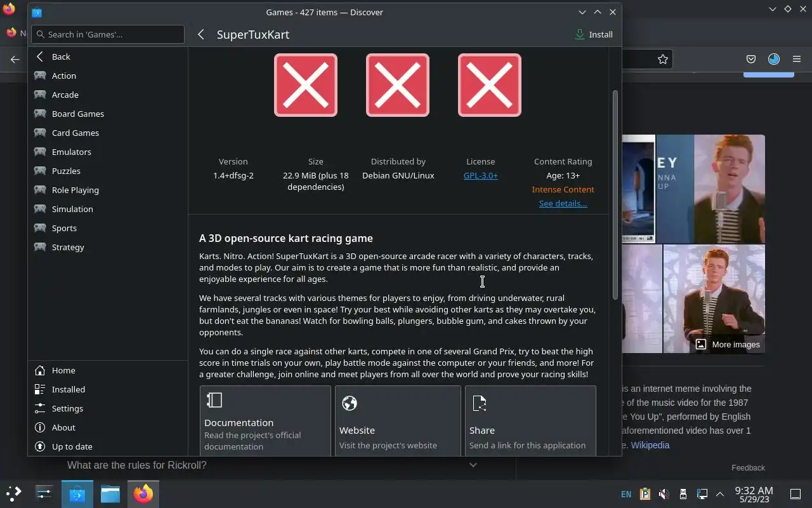The height and width of the screenshot is (508, 812).
Task: Open the Up to date updates page
Action: click(x=108, y=446)
